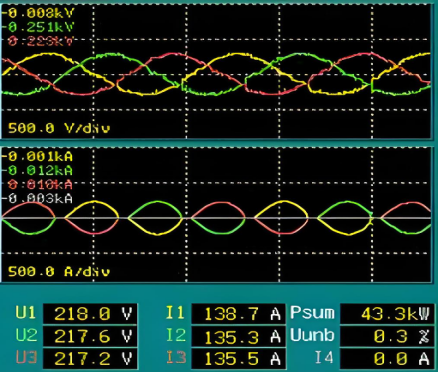Click the Psum power value 43.3kW
This screenshot has width=438, height=372.
click(387, 314)
